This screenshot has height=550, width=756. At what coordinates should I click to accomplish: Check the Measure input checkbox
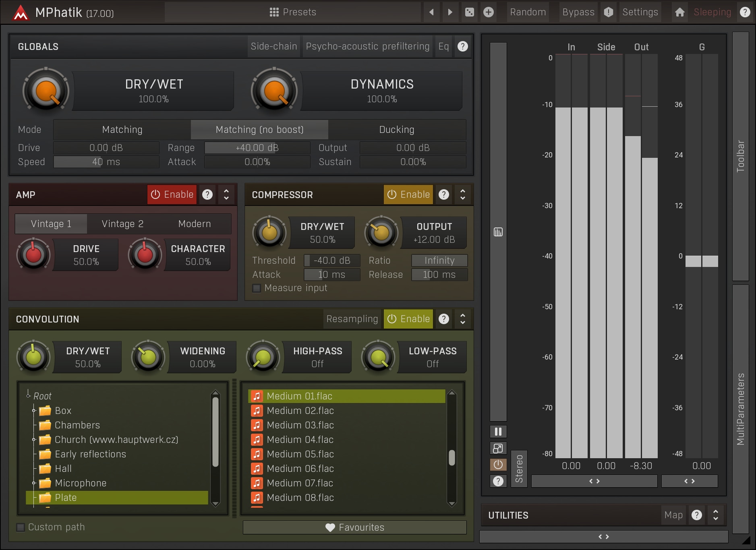point(257,288)
